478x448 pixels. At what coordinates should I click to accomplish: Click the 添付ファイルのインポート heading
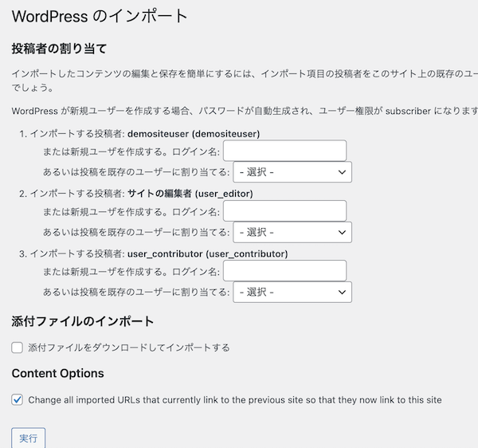click(83, 322)
